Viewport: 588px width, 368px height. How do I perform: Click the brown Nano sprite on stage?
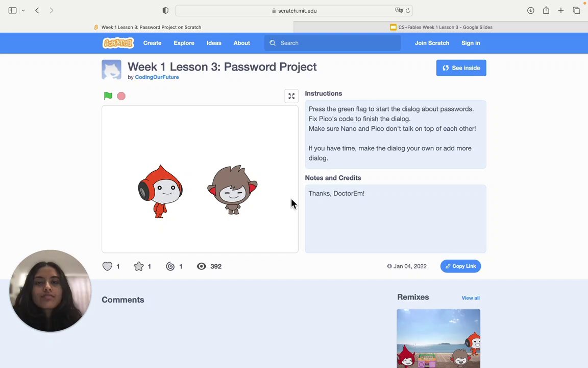tap(233, 190)
